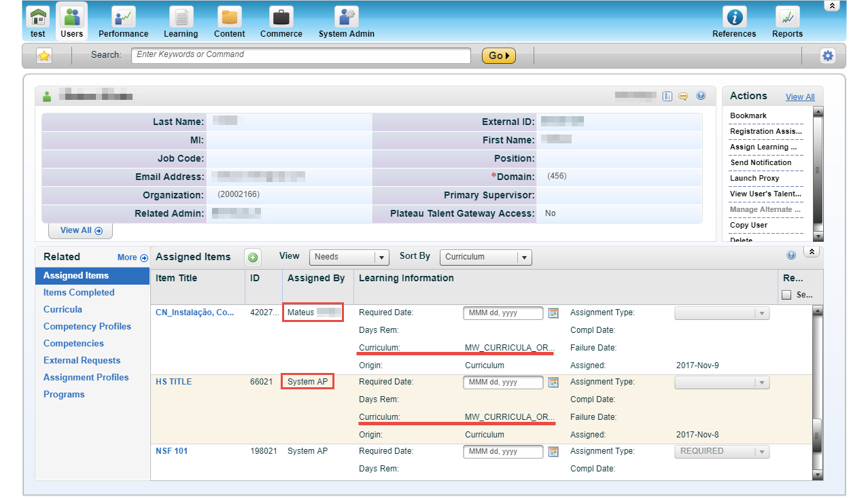This screenshot has height=500, width=868.
Task: Sort by the Item Title column header
Action: pos(176,278)
